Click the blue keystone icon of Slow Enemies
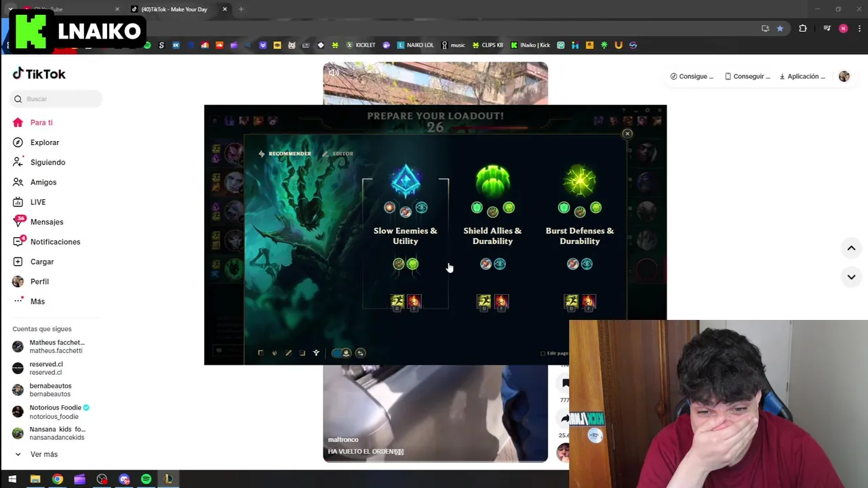 tap(406, 182)
